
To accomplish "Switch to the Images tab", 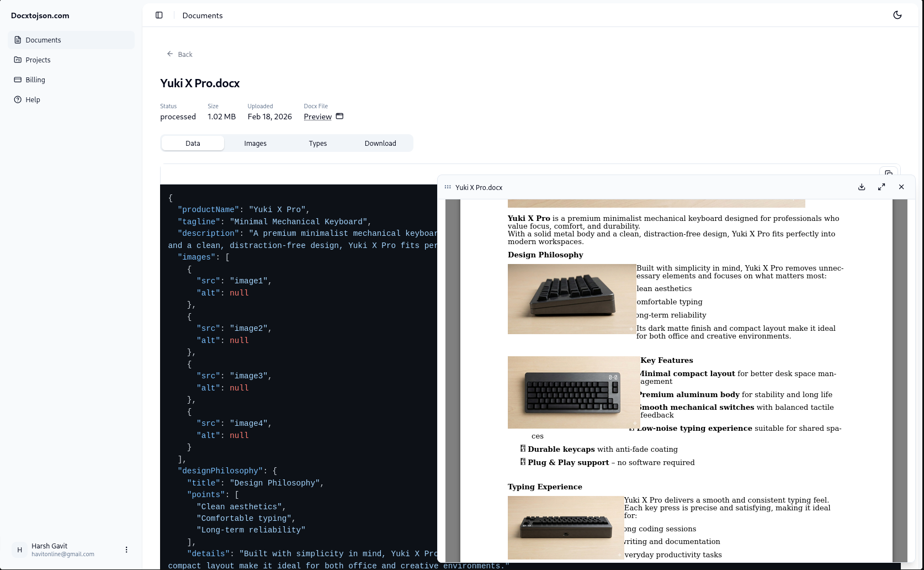I will click(x=255, y=143).
